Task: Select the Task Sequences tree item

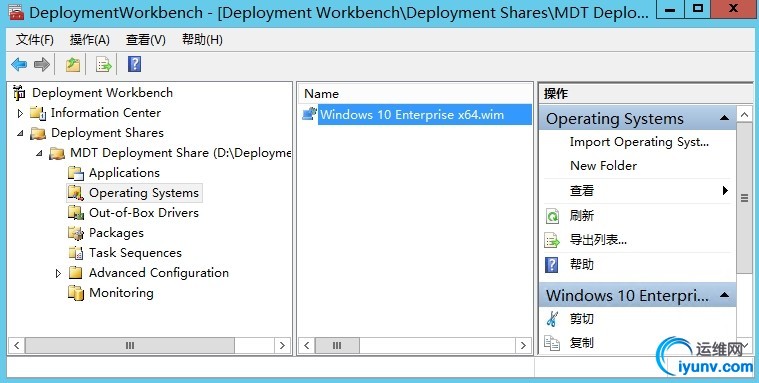Action: tap(135, 253)
